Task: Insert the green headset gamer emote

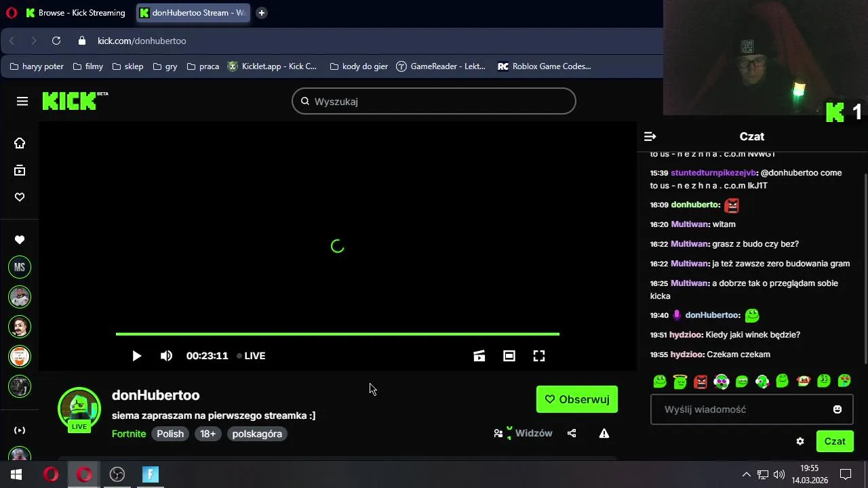Action: coord(762,382)
